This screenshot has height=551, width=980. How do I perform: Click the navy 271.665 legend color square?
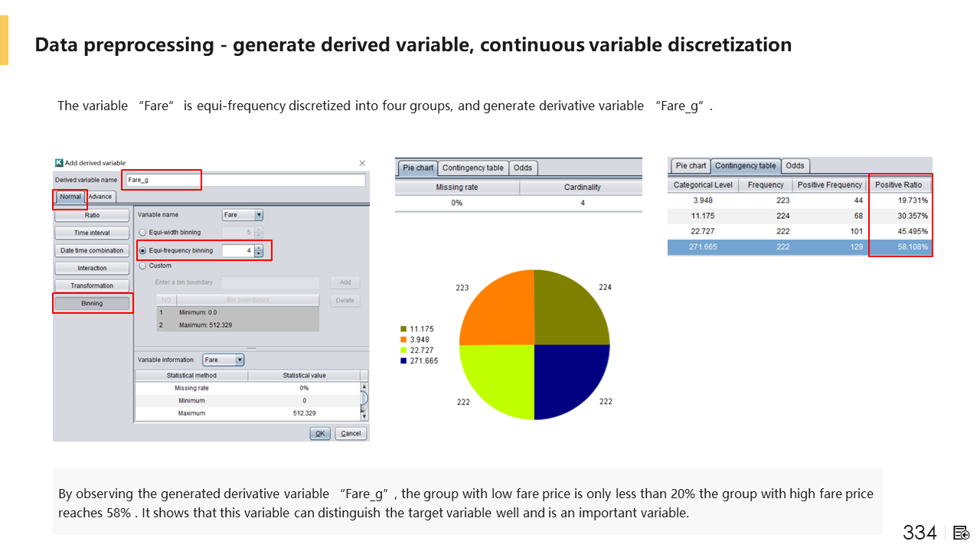pyautogui.click(x=403, y=361)
